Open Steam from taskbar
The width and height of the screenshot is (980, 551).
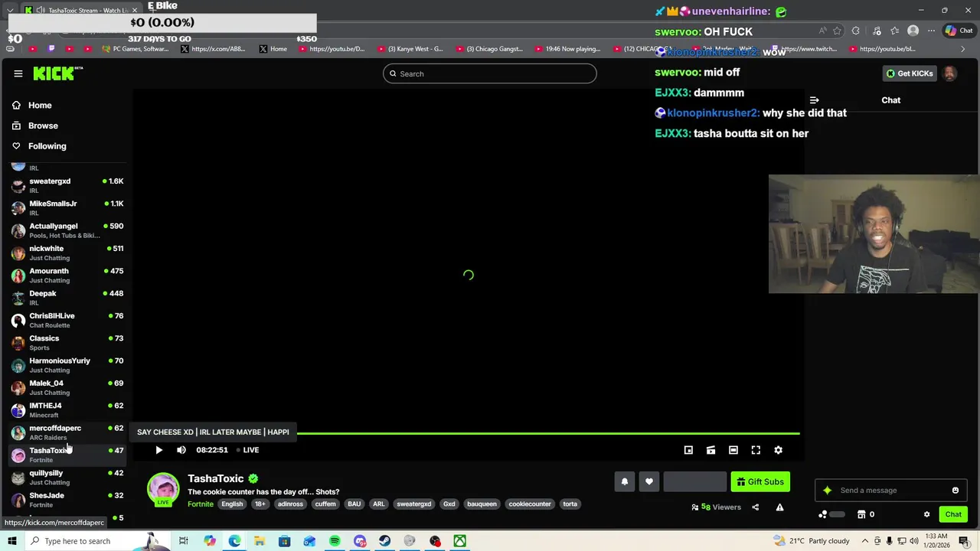pyautogui.click(x=384, y=541)
